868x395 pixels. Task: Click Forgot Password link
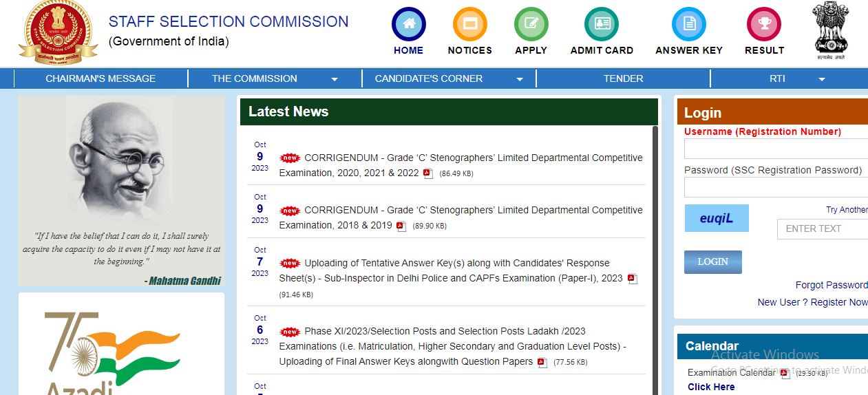pyautogui.click(x=831, y=285)
